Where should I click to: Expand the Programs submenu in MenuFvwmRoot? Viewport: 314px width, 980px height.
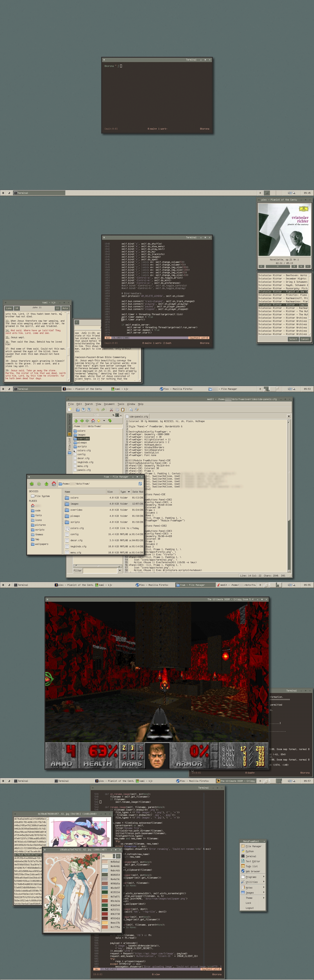[x=253, y=877]
